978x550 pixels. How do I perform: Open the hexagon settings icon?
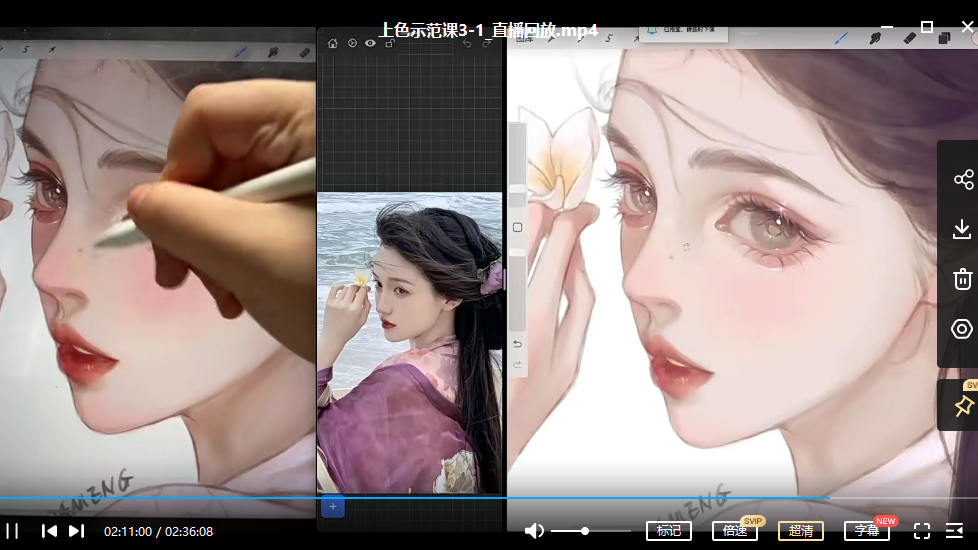962,329
